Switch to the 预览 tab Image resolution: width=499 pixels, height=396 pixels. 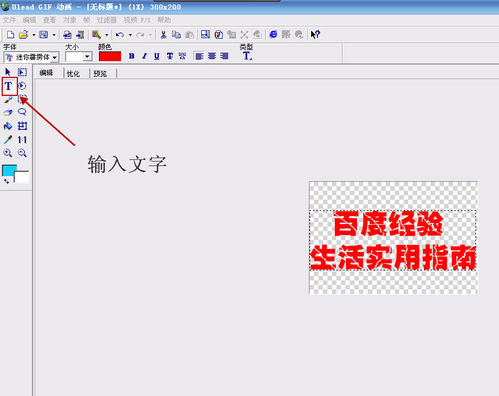100,74
